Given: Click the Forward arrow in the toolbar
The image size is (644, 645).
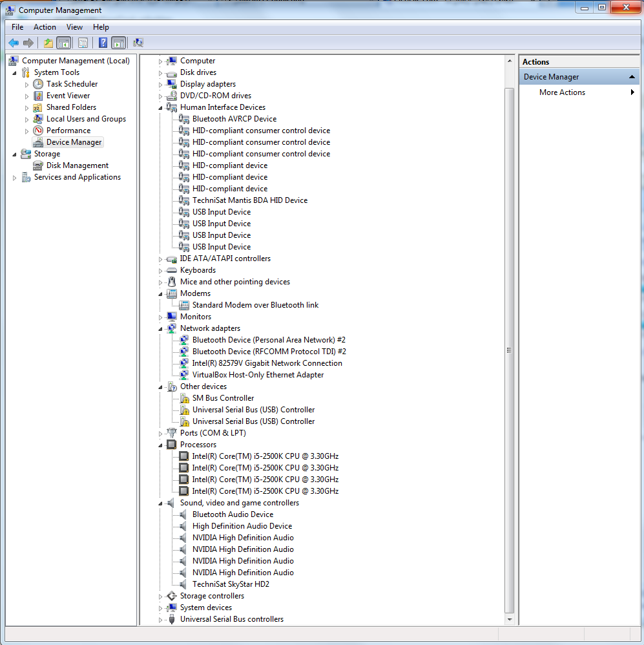Looking at the screenshot, I should coord(28,43).
